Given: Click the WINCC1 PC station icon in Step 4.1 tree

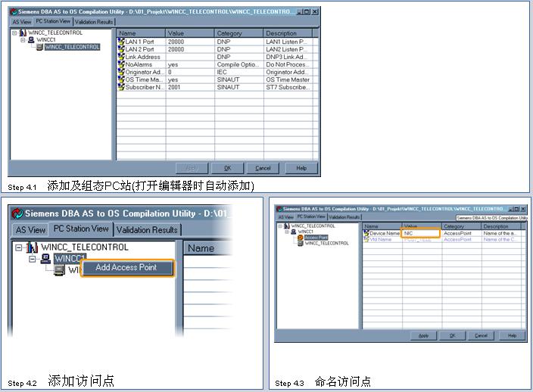Looking at the screenshot, I should pos(31,40).
